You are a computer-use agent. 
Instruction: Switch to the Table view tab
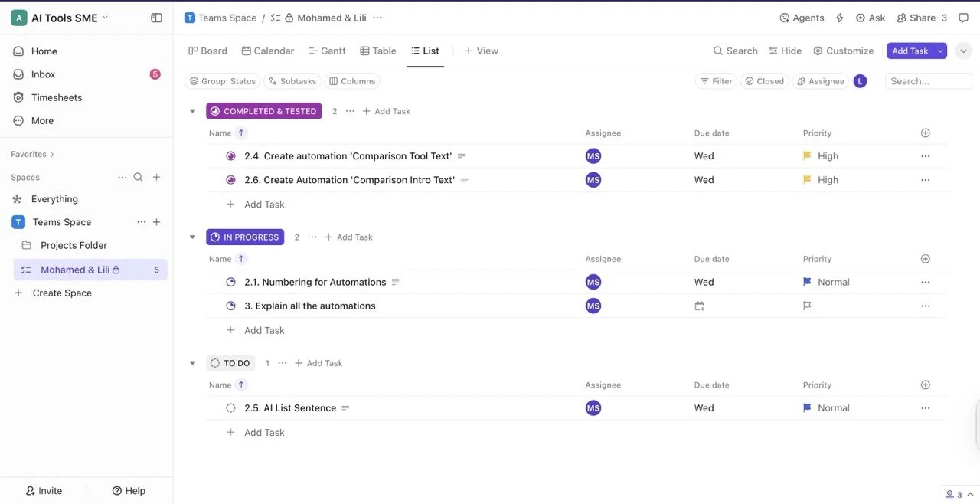pyautogui.click(x=378, y=51)
